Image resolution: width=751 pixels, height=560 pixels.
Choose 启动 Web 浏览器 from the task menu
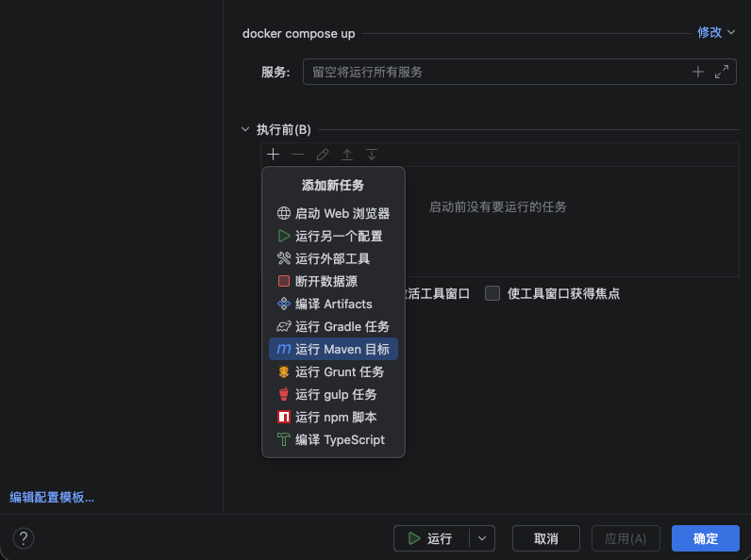333,213
